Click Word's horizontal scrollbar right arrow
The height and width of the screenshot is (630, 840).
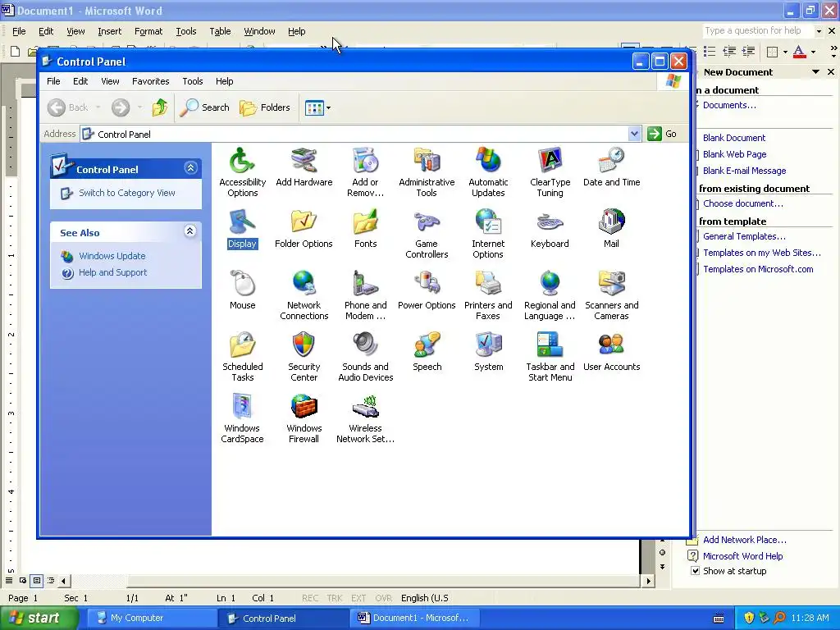tap(648, 581)
